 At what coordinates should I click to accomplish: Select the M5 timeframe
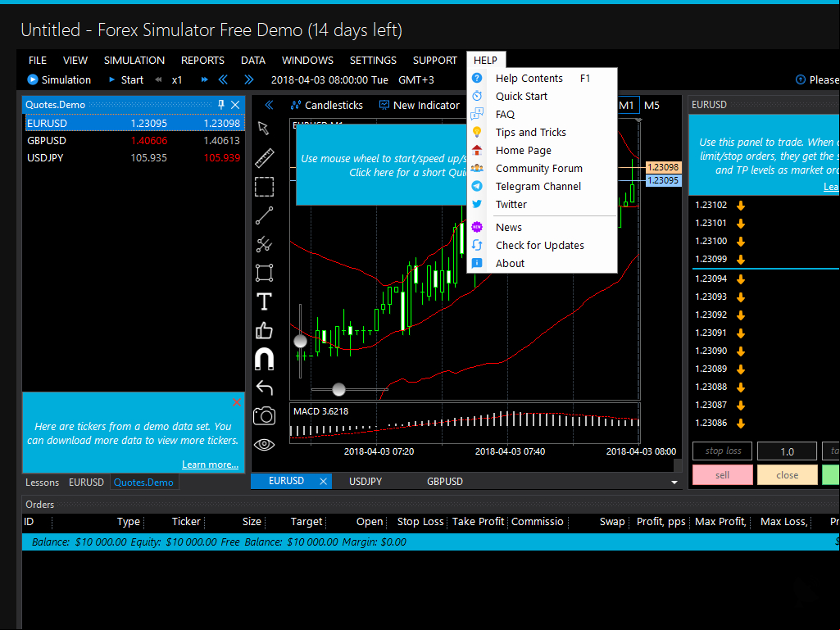coord(652,105)
